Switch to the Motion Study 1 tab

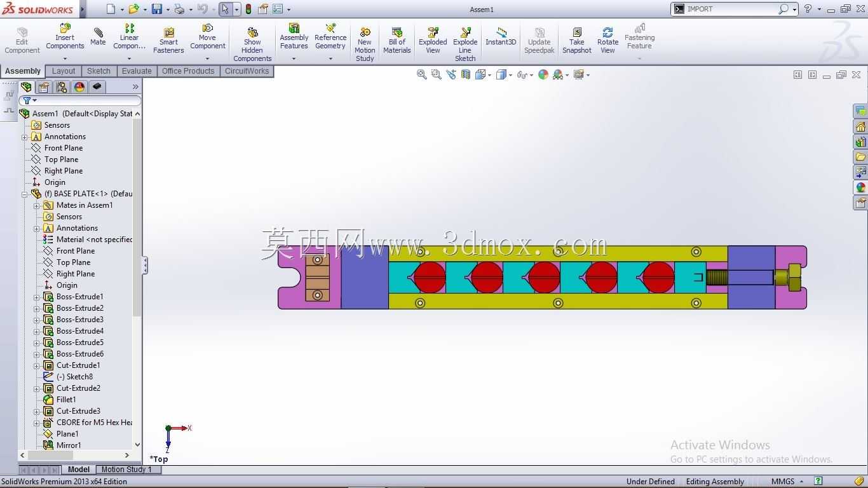tap(126, 470)
